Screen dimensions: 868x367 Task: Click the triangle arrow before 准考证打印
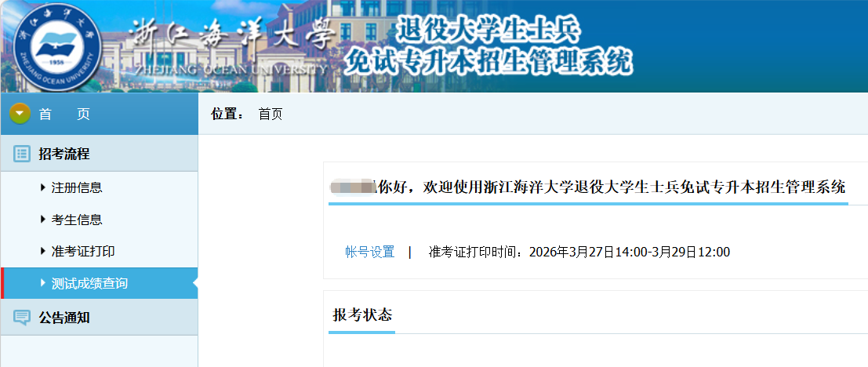click(x=42, y=252)
